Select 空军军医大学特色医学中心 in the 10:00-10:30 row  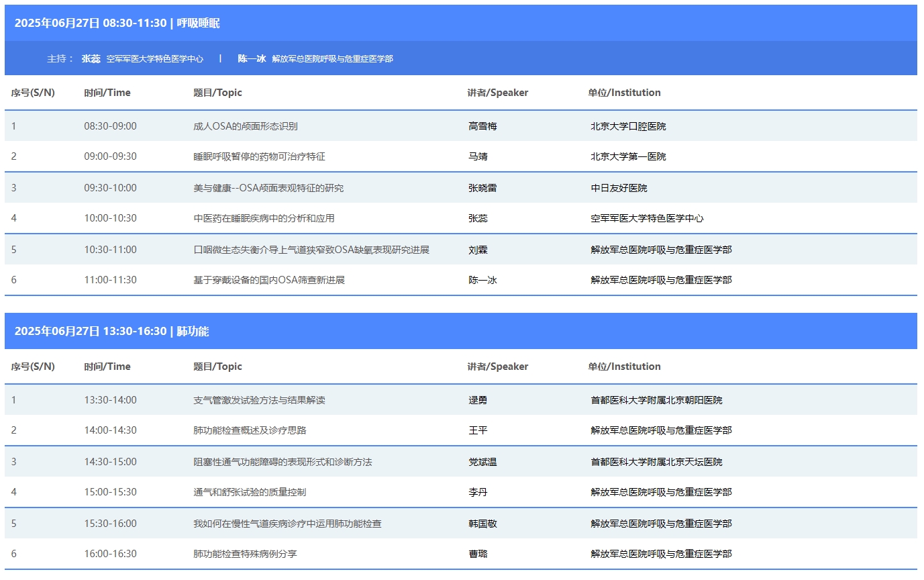click(647, 218)
